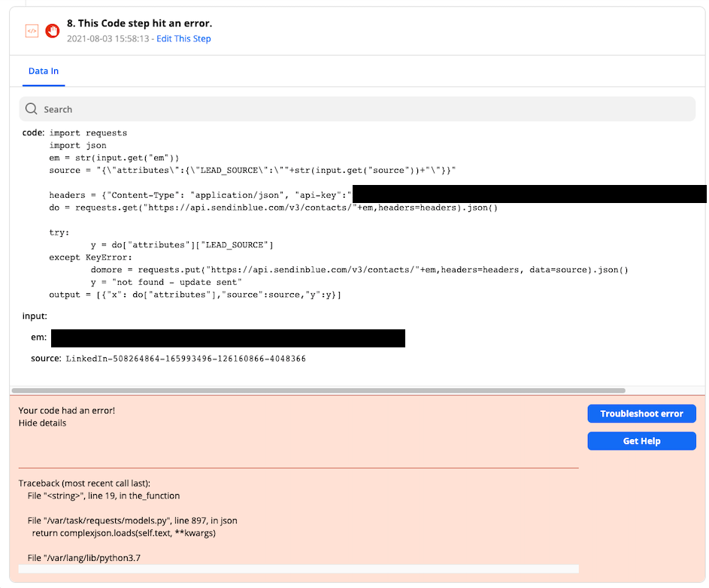Viewport: 709px width, 588px height.
Task: Click the timestamp 2021-08-03 15:58:13
Action: pyautogui.click(x=108, y=39)
